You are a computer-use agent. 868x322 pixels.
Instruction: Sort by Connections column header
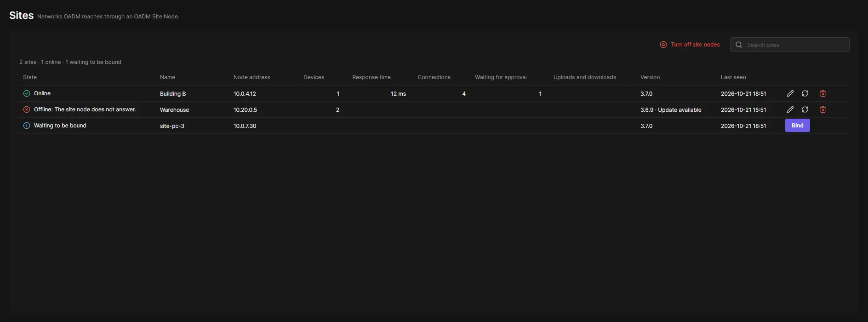pos(434,77)
